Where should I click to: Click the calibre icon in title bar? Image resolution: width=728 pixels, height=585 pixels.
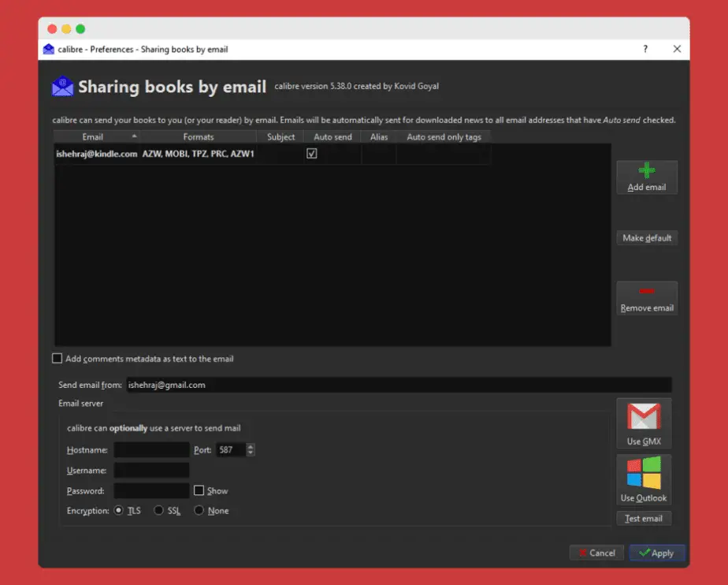tap(49, 49)
